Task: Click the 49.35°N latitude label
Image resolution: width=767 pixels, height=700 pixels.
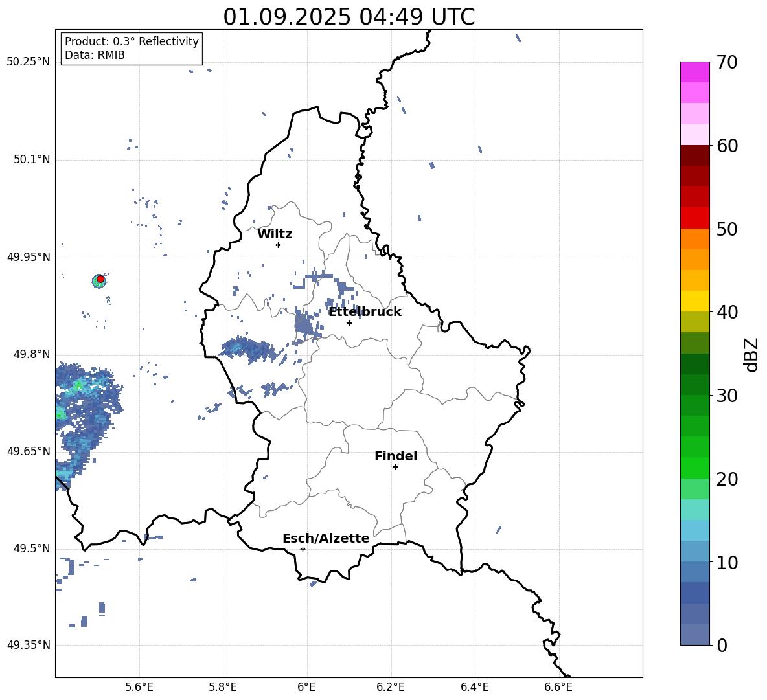Action: [x=29, y=645]
